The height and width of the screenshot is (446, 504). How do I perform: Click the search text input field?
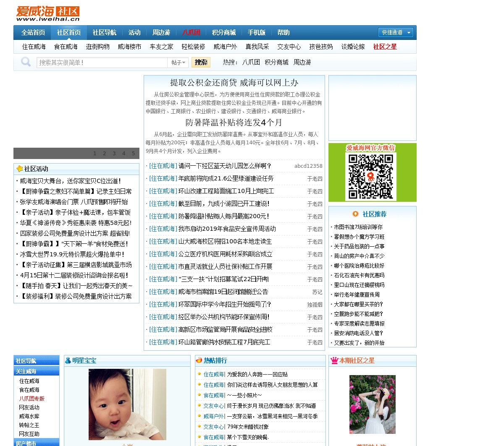click(x=102, y=63)
